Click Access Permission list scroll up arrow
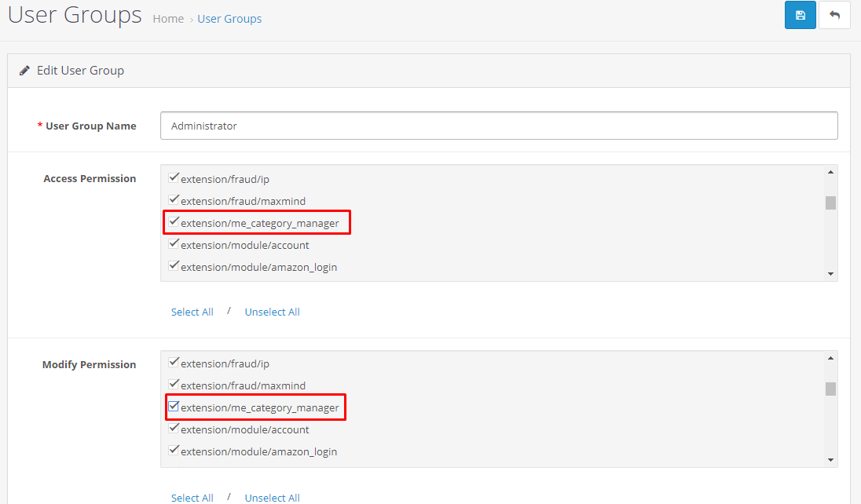 pyautogui.click(x=831, y=173)
